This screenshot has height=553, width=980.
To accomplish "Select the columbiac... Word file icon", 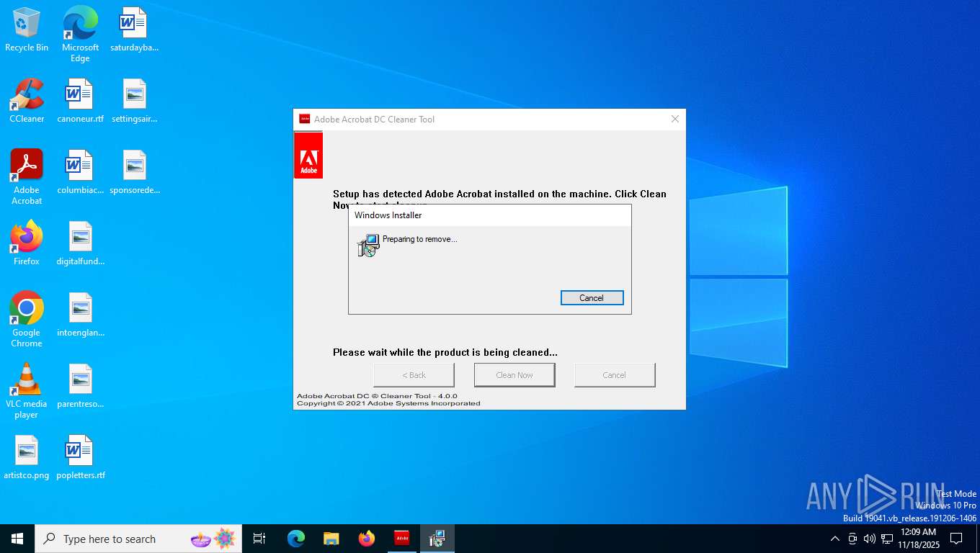I will point(80,172).
